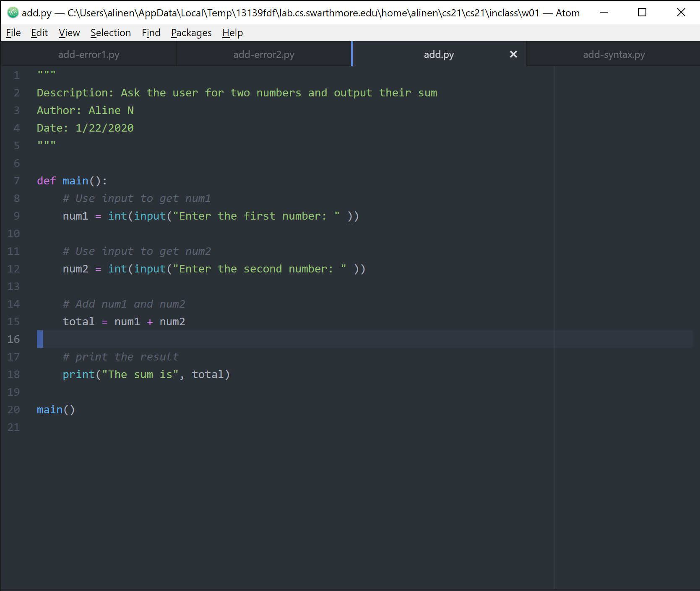The height and width of the screenshot is (591, 700).
Task: Click 'input' on the num2 line
Action: point(150,269)
